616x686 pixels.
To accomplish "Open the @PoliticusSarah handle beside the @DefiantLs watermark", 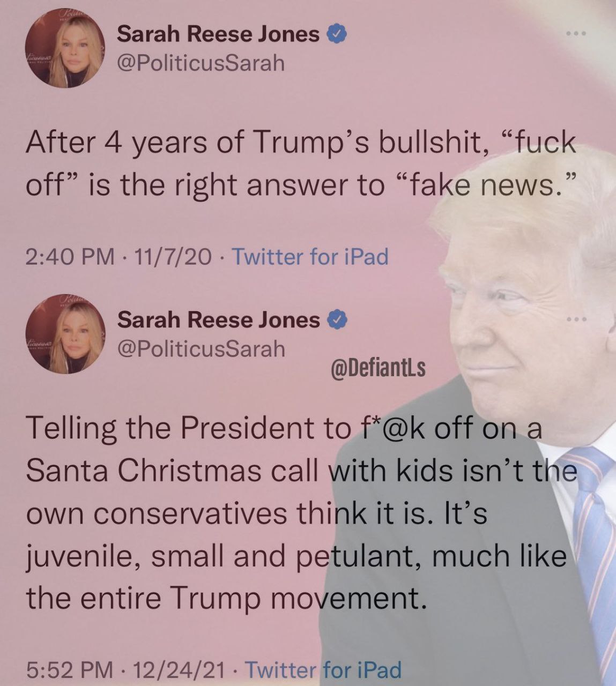I will 201,349.
